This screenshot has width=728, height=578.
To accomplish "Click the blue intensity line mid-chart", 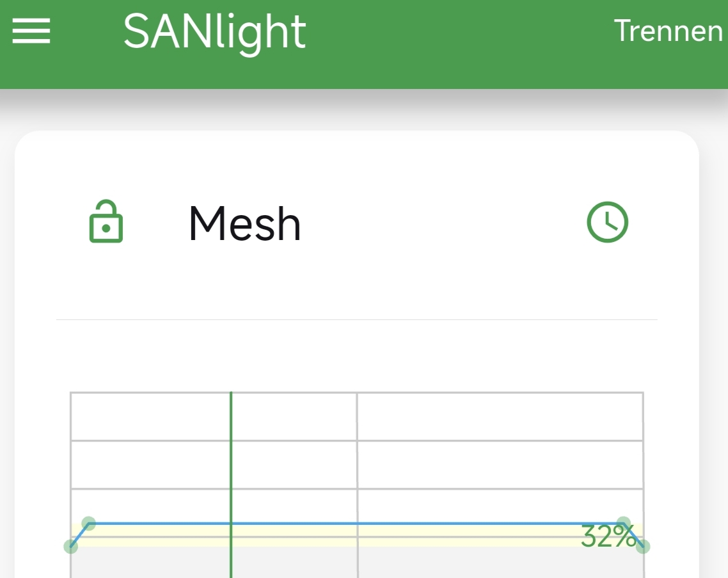I will pos(356,524).
